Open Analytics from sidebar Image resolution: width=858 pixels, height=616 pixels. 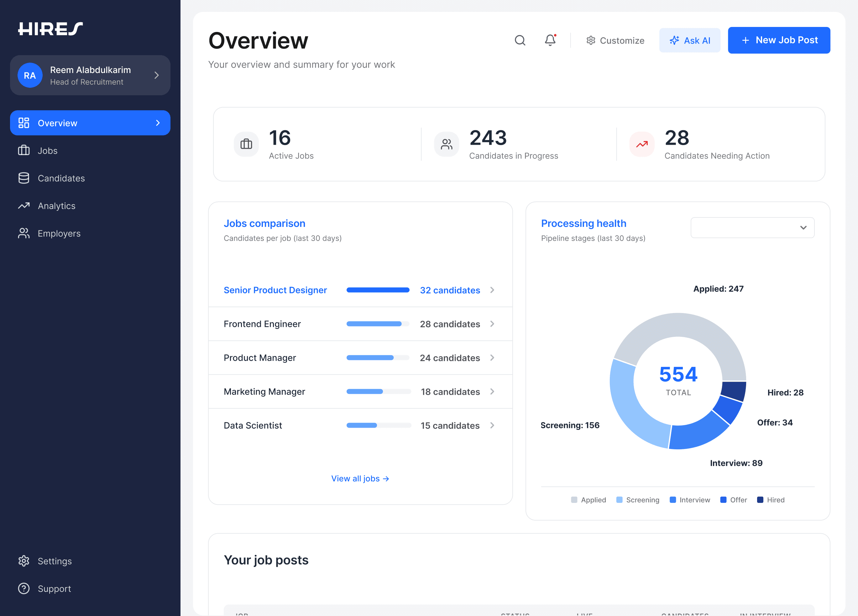coord(56,206)
